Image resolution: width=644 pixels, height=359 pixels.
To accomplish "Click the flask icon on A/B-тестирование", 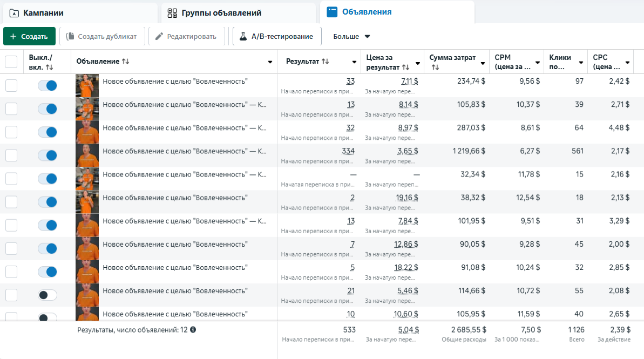I will coord(244,36).
